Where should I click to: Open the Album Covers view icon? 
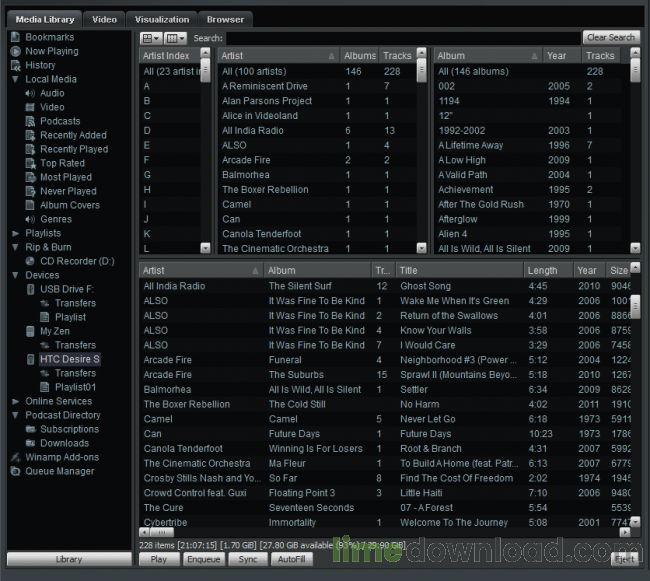(30, 206)
